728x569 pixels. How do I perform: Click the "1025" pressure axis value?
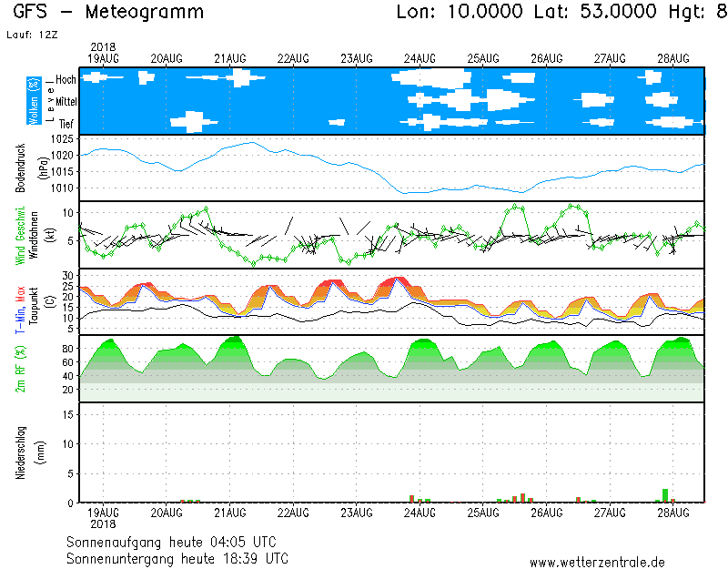63,139
